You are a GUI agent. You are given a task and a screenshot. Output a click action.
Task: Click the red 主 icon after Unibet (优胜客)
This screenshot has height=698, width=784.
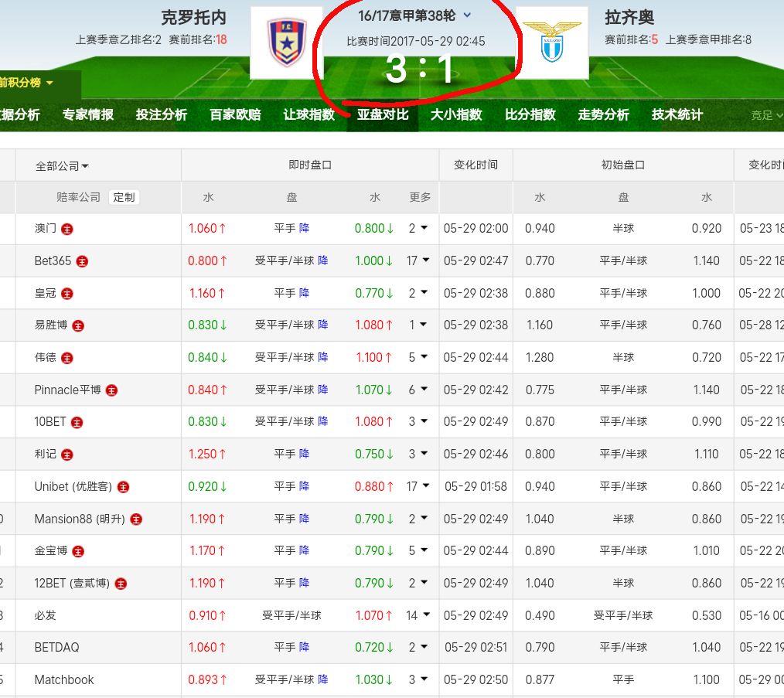pos(123,487)
